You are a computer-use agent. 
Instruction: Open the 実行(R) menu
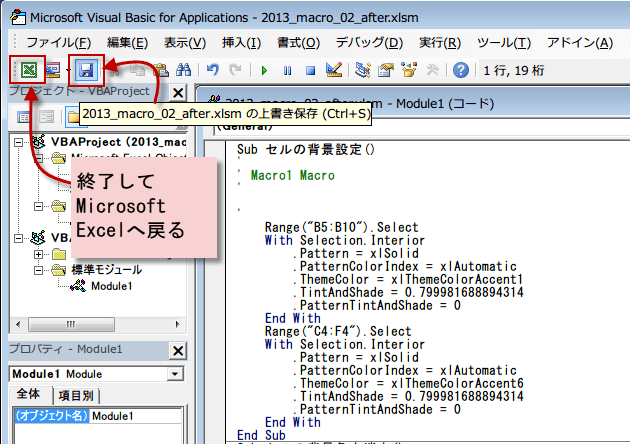[x=440, y=43]
